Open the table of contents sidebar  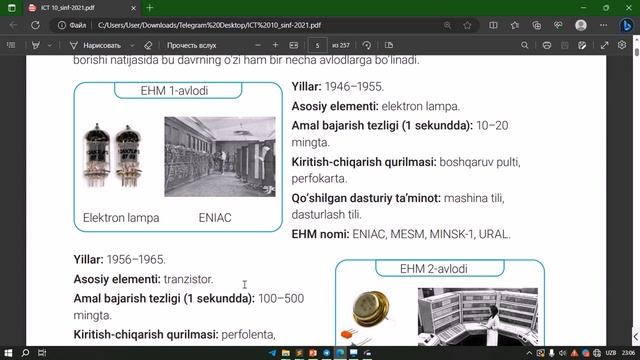point(11,45)
